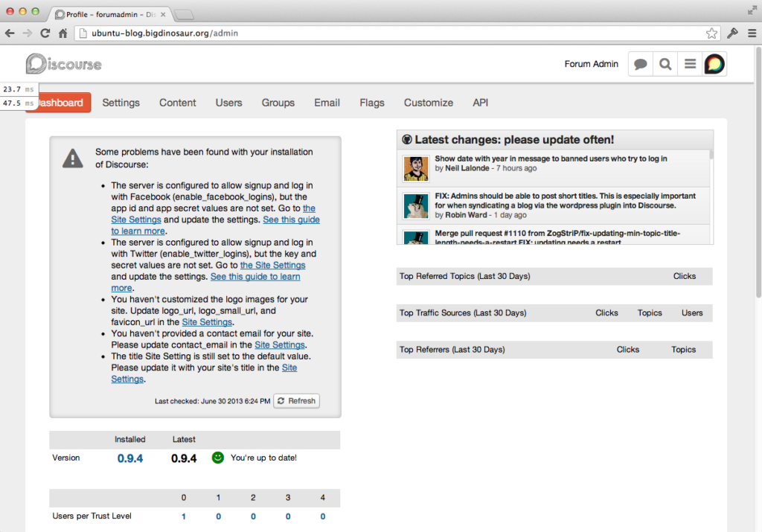The image size is (762, 532).
Task: Reload the page with the refresh icon
Action: point(45,33)
